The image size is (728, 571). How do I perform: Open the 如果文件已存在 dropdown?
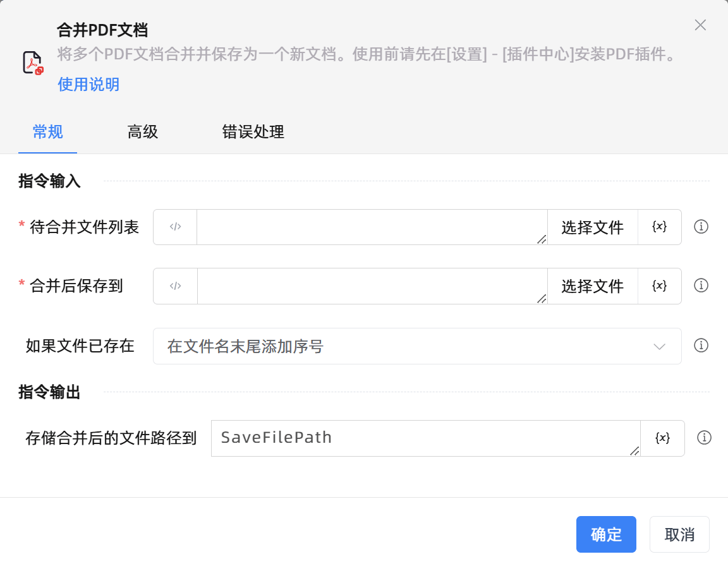click(x=417, y=346)
